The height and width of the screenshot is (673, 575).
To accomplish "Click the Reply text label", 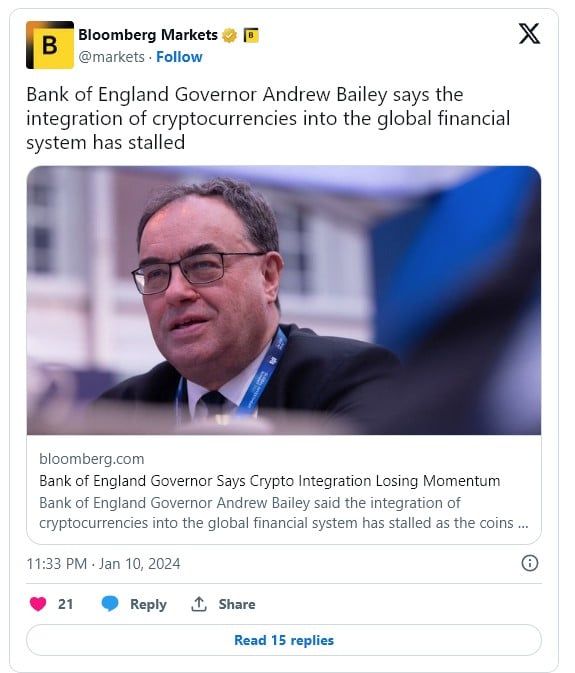I will (x=148, y=604).
